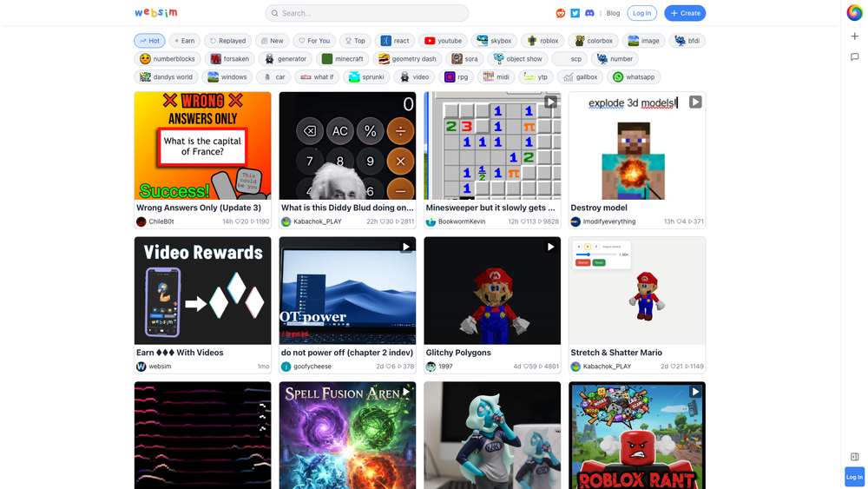Choose the what if tag chip
The width and height of the screenshot is (868, 489).
click(x=317, y=77)
